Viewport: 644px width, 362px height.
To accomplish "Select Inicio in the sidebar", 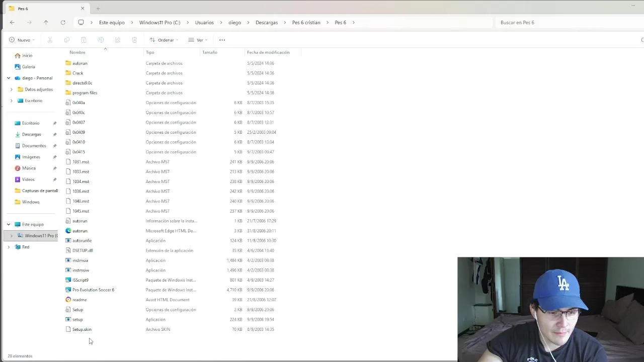I will pos(27,56).
